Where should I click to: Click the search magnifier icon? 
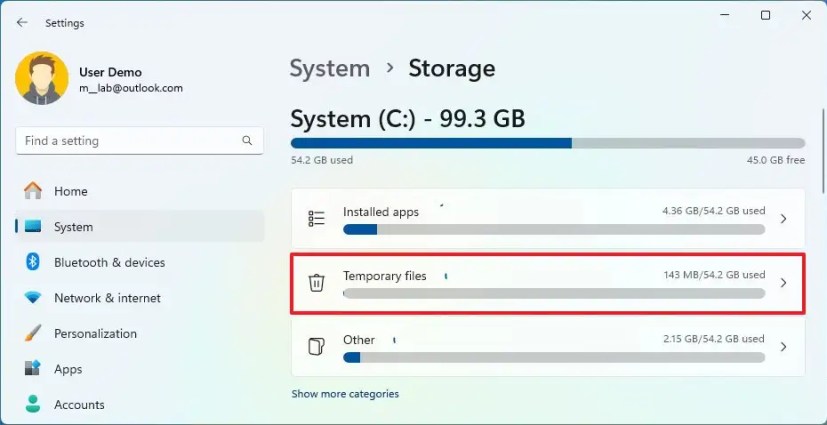click(x=247, y=140)
